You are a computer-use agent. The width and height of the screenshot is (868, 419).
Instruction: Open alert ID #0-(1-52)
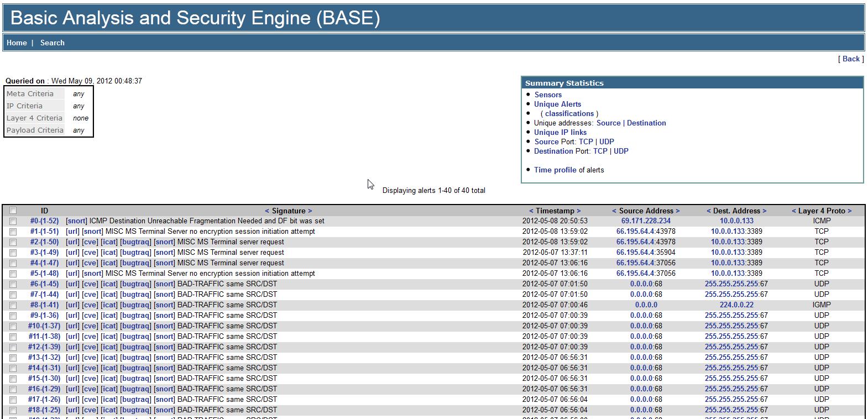coord(44,221)
